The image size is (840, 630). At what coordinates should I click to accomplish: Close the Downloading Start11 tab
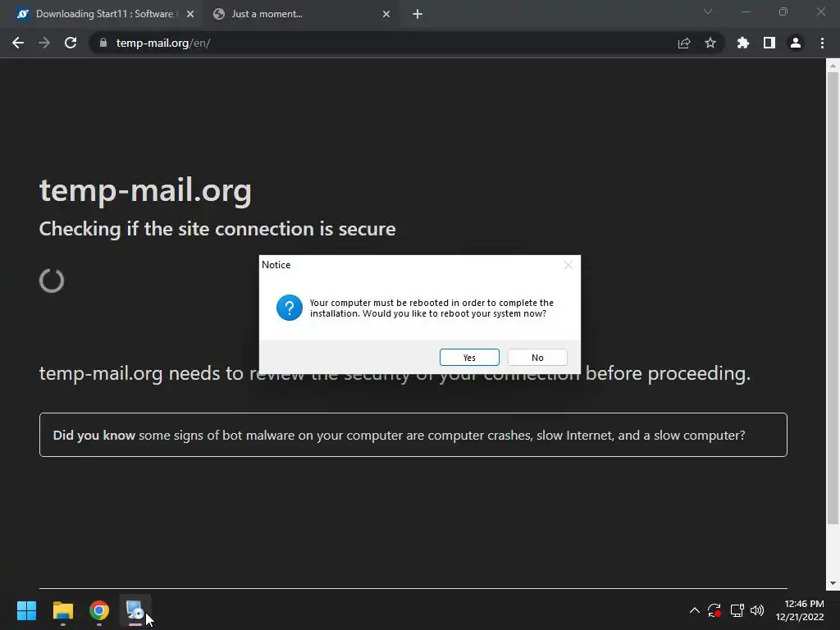click(x=190, y=14)
